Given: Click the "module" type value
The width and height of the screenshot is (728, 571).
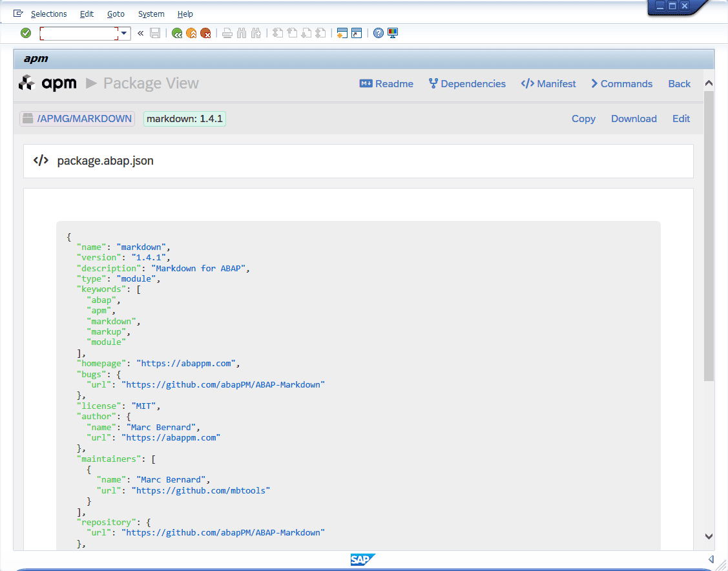Looking at the screenshot, I should pos(136,279).
